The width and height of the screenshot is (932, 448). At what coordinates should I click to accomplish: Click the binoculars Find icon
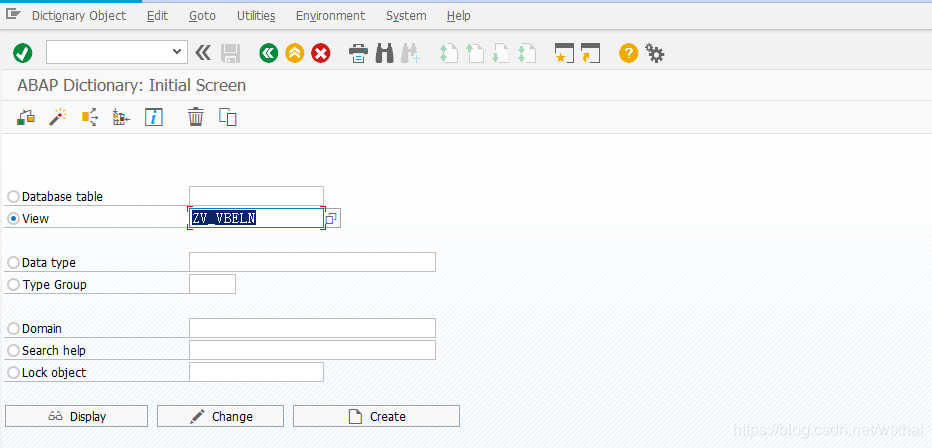point(385,53)
